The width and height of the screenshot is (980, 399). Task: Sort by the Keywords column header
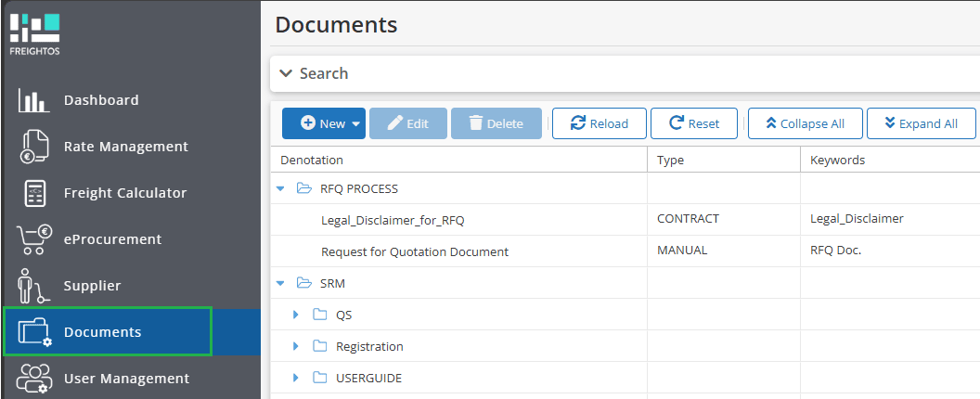(890, 161)
